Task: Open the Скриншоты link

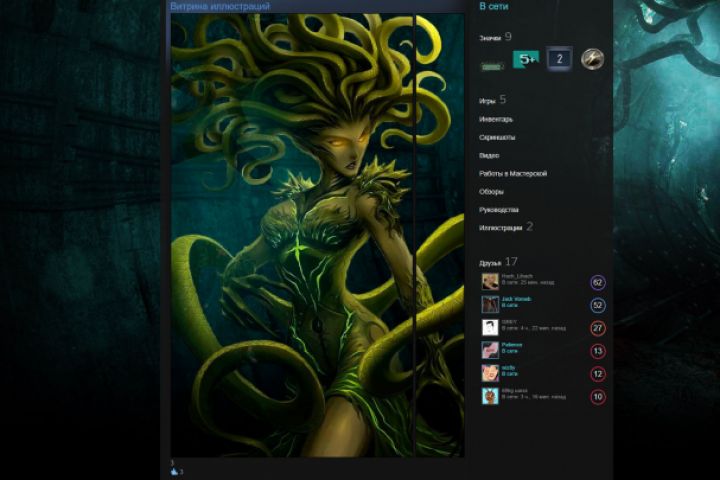Action: click(x=497, y=137)
